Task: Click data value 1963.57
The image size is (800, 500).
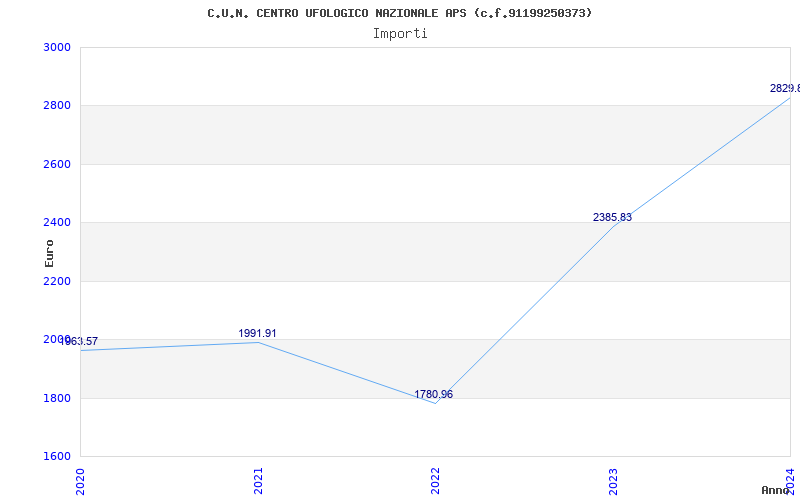Action: click(78, 342)
